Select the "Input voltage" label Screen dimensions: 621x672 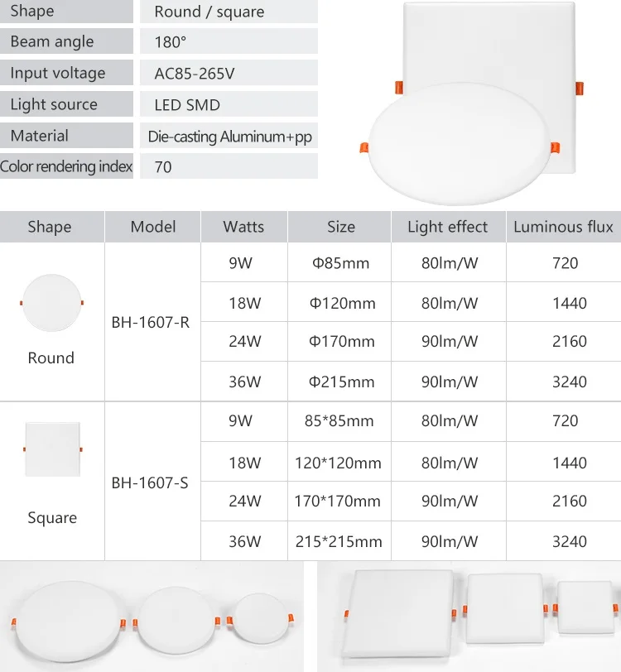pos(57,73)
